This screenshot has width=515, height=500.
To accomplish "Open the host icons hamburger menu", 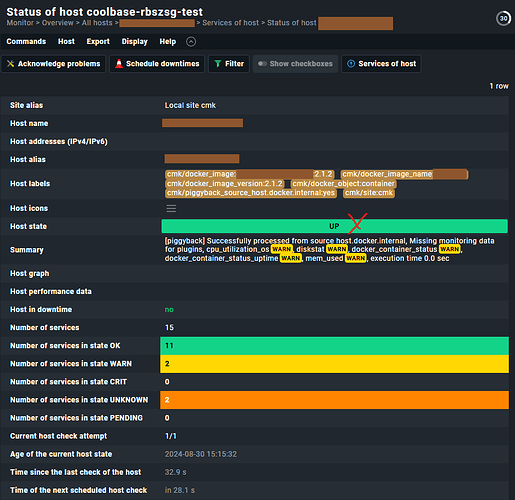I will click(171, 208).
